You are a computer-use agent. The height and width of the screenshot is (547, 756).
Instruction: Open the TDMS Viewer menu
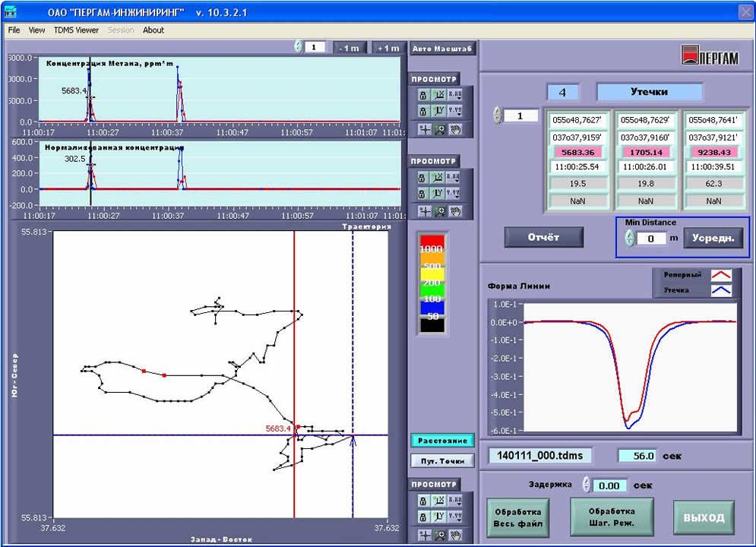76,30
